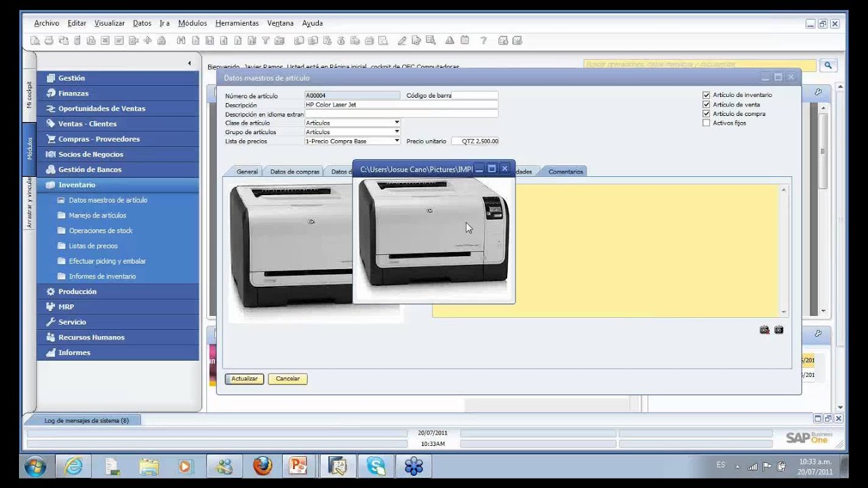
Task: Click the wrench icon on upper cockpit widget
Action: pos(818,92)
